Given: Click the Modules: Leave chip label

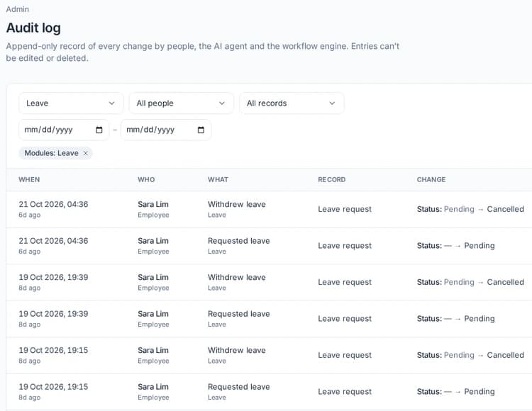Looking at the screenshot, I should click(51, 153).
